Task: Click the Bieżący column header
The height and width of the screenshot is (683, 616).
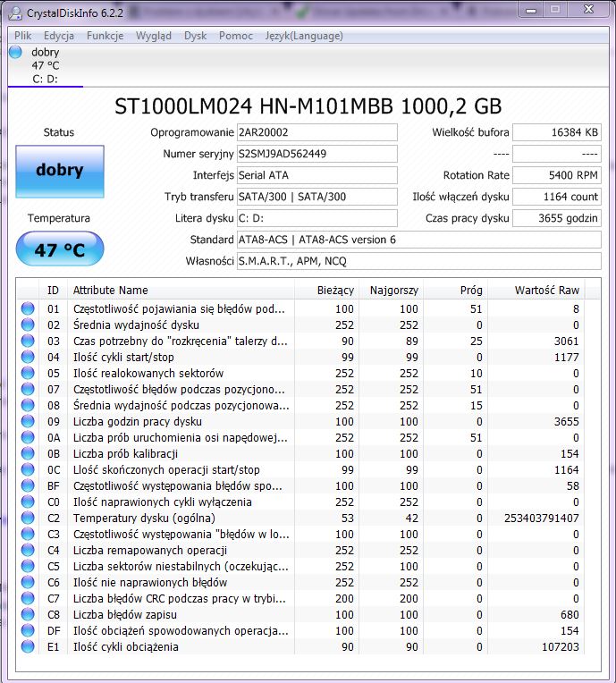Action: click(x=326, y=291)
